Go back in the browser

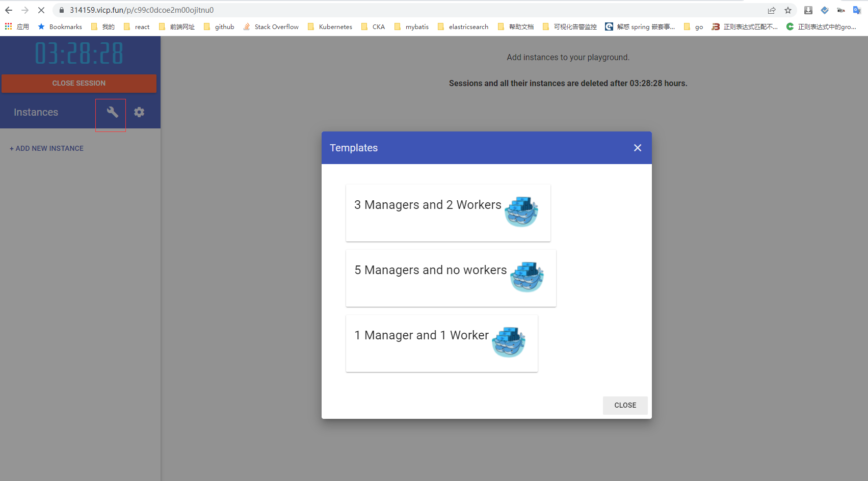coord(9,10)
